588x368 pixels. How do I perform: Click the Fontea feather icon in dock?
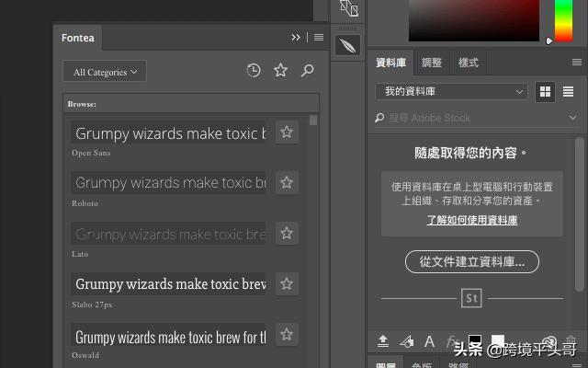click(x=347, y=46)
